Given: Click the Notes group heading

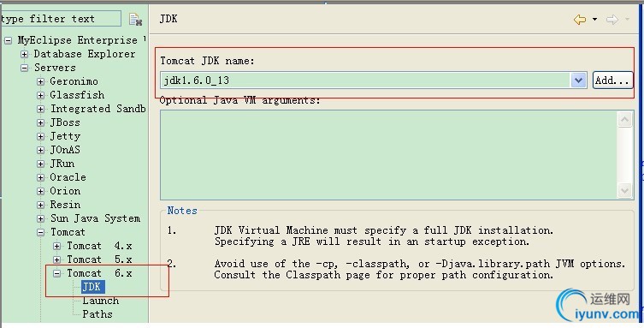Looking at the screenshot, I should coord(182,211).
